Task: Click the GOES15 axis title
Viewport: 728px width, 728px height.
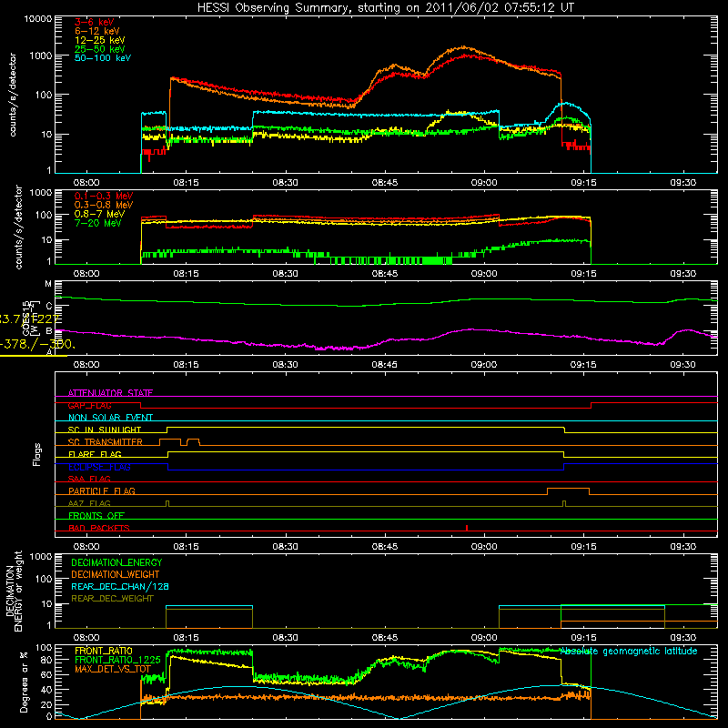Action: (x=26, y=318)
